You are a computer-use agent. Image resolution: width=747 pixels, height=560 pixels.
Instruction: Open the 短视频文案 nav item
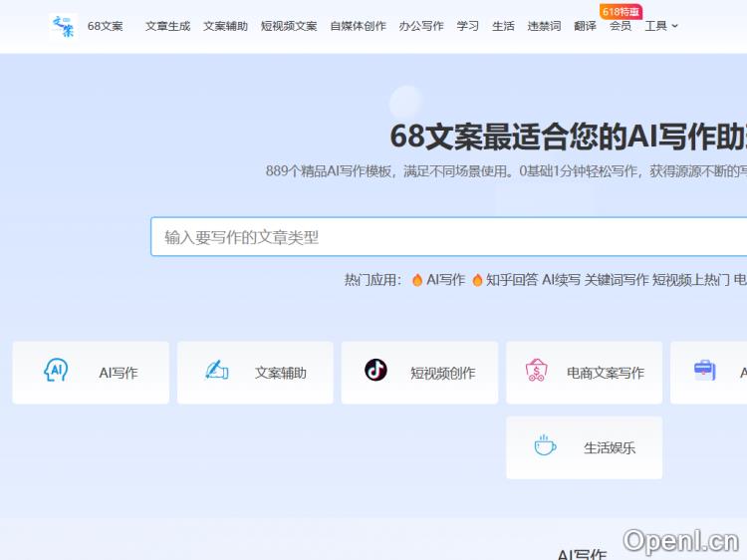coord(289,26)
